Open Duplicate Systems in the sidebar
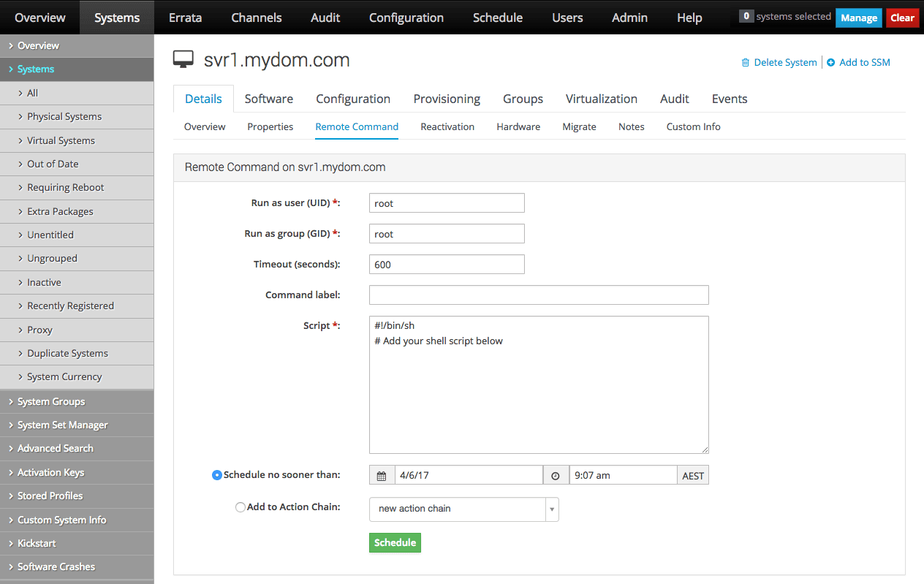 pos(77,353)
